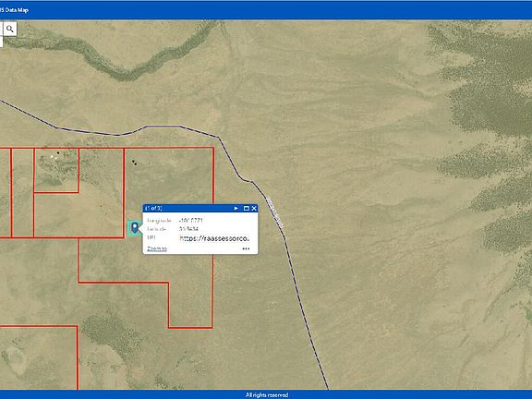Image resolution: width=532 pixels, height=399 pixels.
Task: Click the blue location pin marker
Action: coord(135,227)
